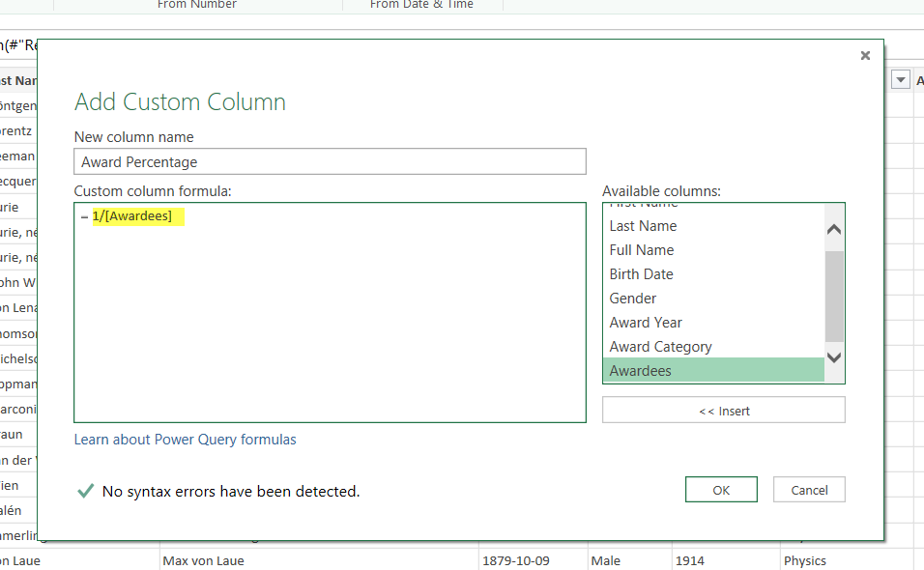Click the highlighted 1/[Awardees] formula text
Image resolution: width=924 pixels, height=570 pixels.
132,216
